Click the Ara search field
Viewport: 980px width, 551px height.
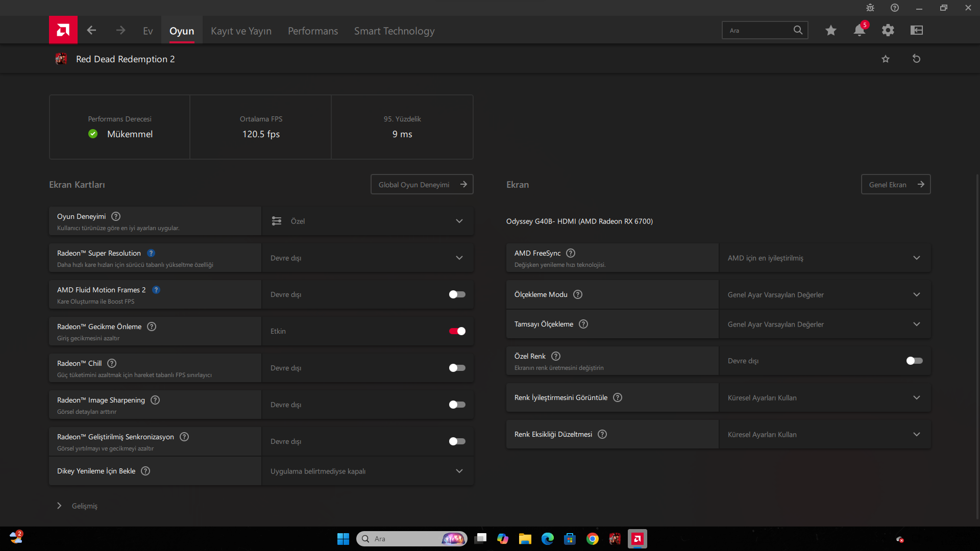[758, 31]
